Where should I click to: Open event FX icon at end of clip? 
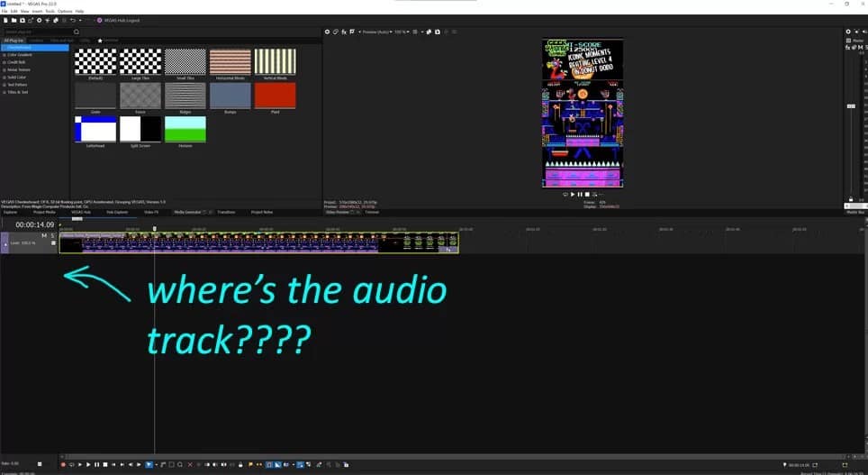448,250
